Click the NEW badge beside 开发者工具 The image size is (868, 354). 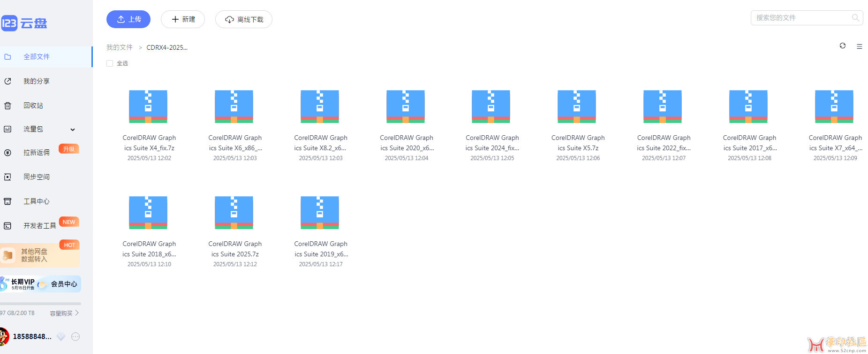(x=69, y=222)
